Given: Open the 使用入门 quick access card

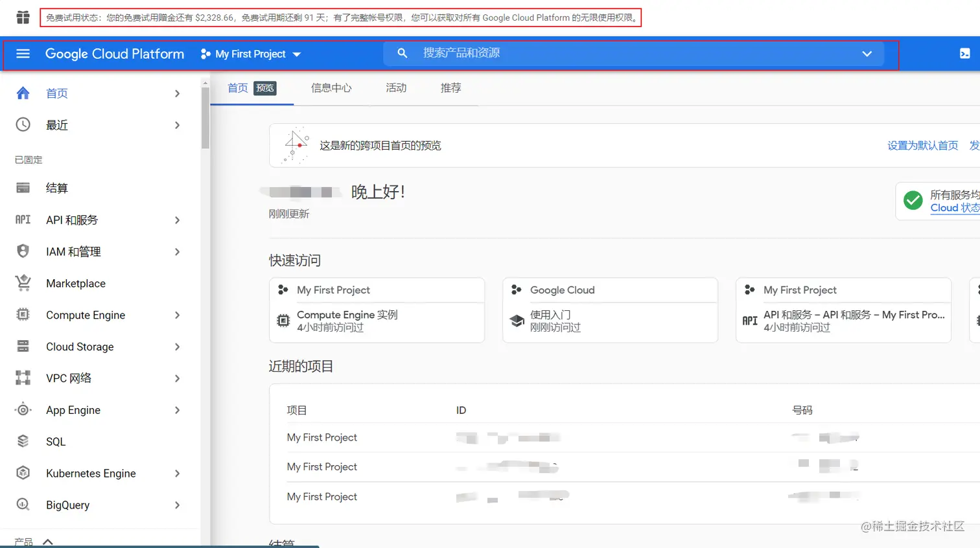Looking at the screenshot, I should [610, 321].
